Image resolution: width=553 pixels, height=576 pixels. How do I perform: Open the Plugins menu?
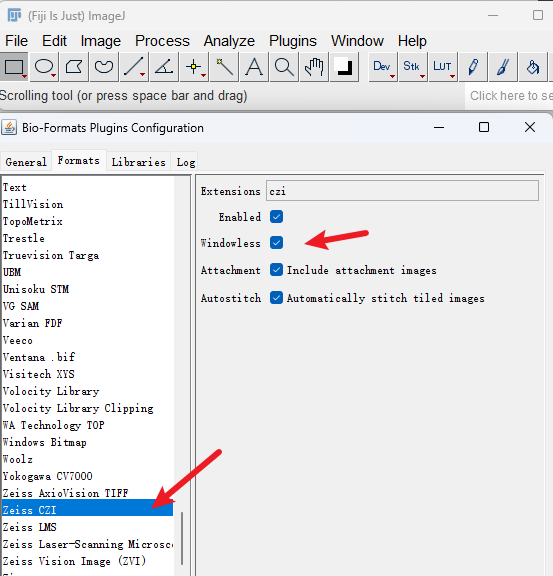(x=292, y=41)
